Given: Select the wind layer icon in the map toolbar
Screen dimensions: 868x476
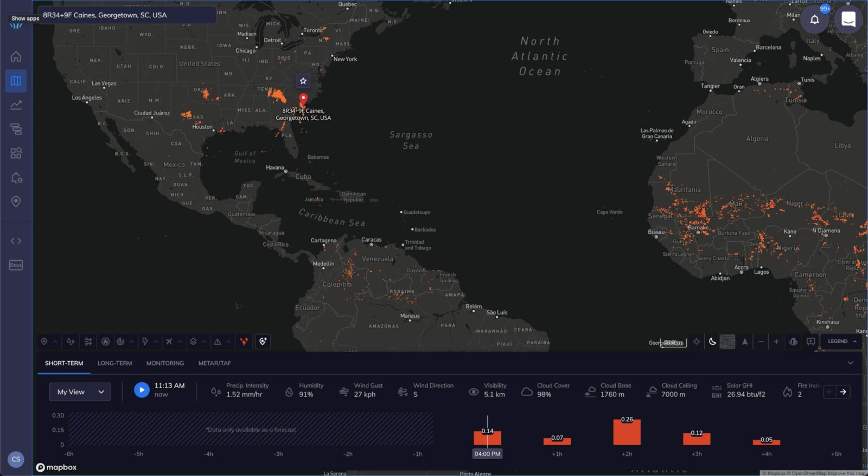Looking at the screenshot, I should point(88,342).
